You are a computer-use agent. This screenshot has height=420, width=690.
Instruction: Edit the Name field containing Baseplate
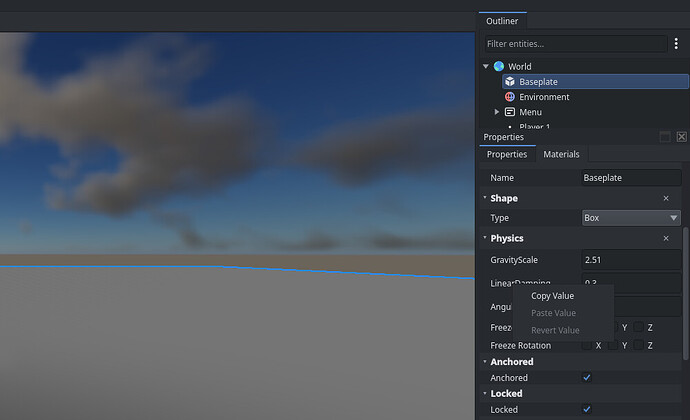tap(631, 178)
